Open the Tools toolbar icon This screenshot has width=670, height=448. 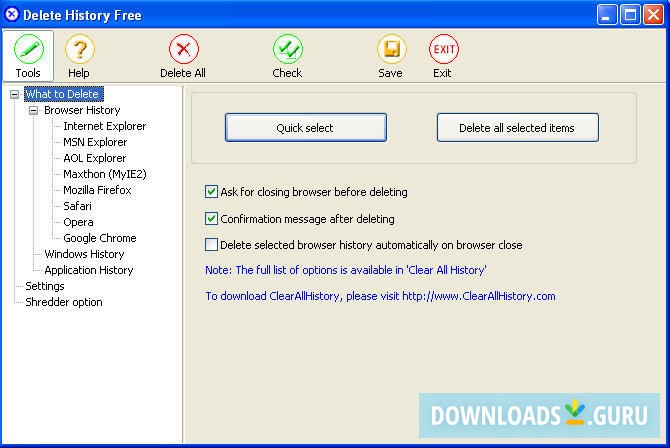click(28, 56)
